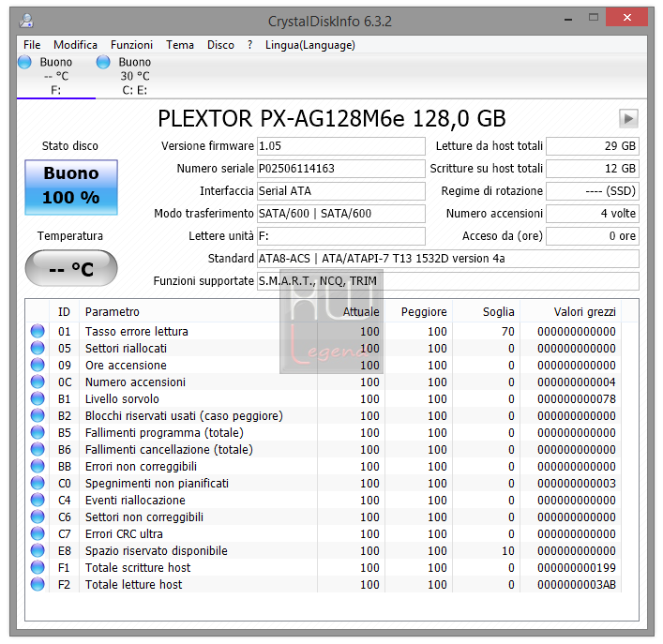Click status orb of Fallimenti programma row

pos(38,432)
